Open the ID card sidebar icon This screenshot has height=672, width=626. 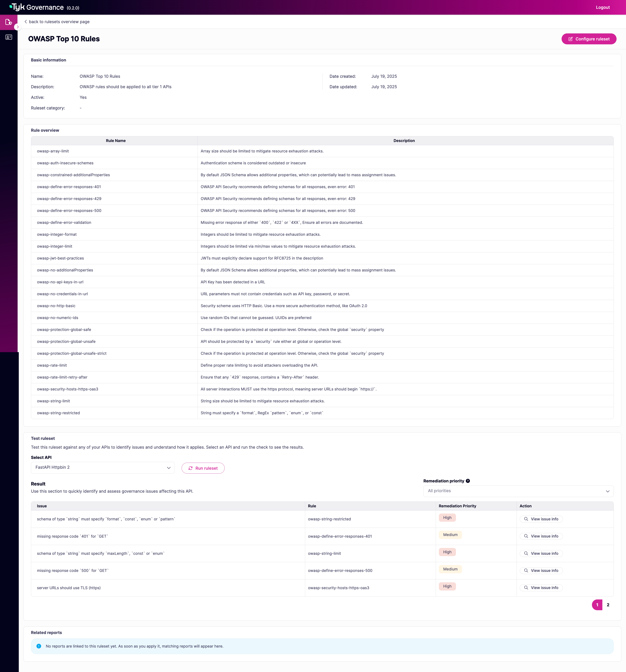[x=9, y=37]
